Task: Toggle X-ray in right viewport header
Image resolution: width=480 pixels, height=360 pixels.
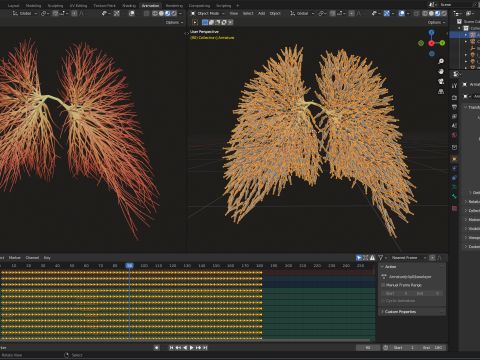Action: click(416, 13)
